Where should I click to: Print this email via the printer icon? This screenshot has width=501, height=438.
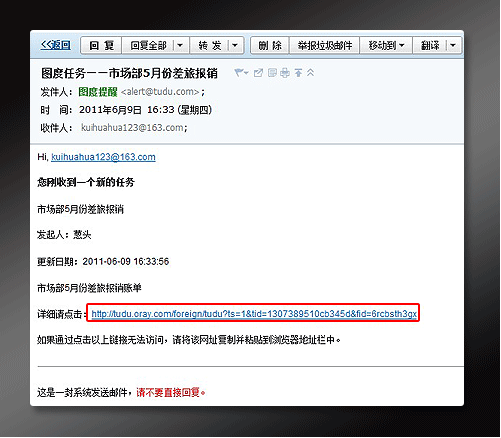[285, 73]
